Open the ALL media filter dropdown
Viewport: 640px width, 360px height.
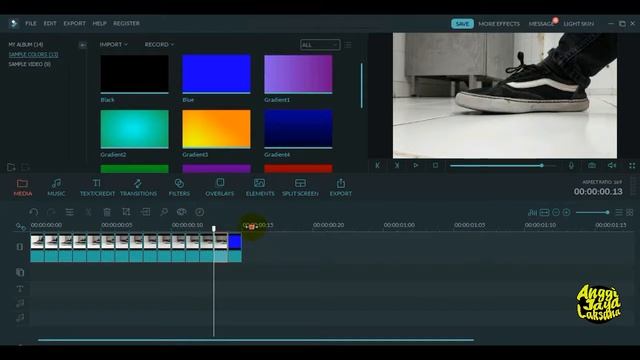click(x=320, y=45)
